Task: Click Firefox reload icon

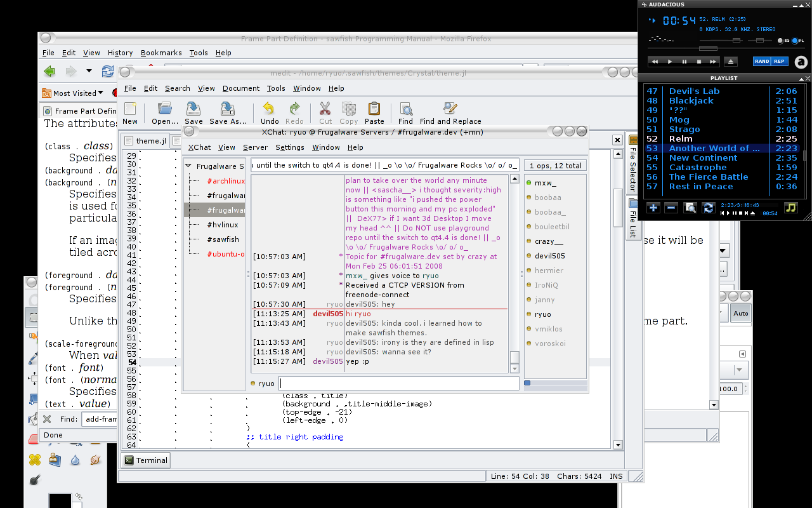Action: pyautogui.click(x=108, y=71)
